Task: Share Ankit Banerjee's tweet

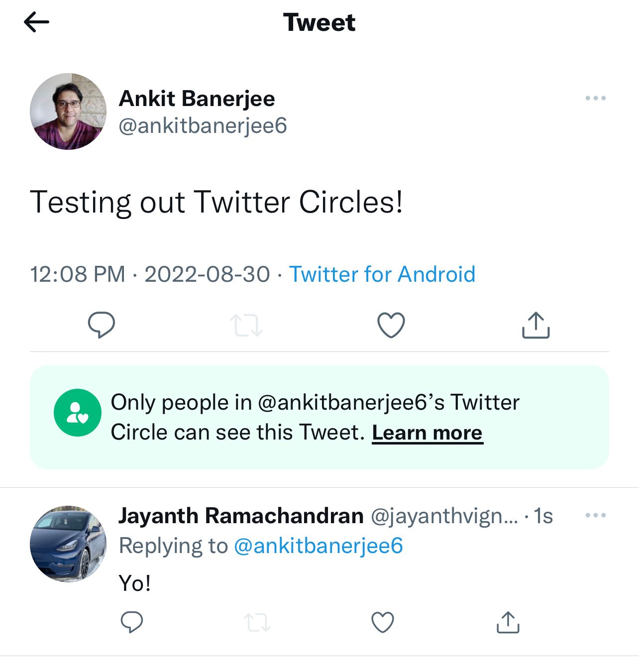Action: (x=535, y=325)
